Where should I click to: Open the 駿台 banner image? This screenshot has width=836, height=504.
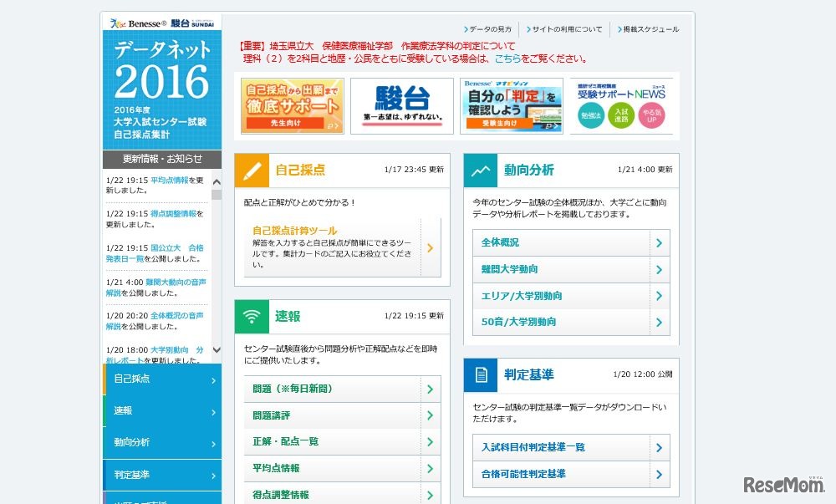(x=401, y=106)
